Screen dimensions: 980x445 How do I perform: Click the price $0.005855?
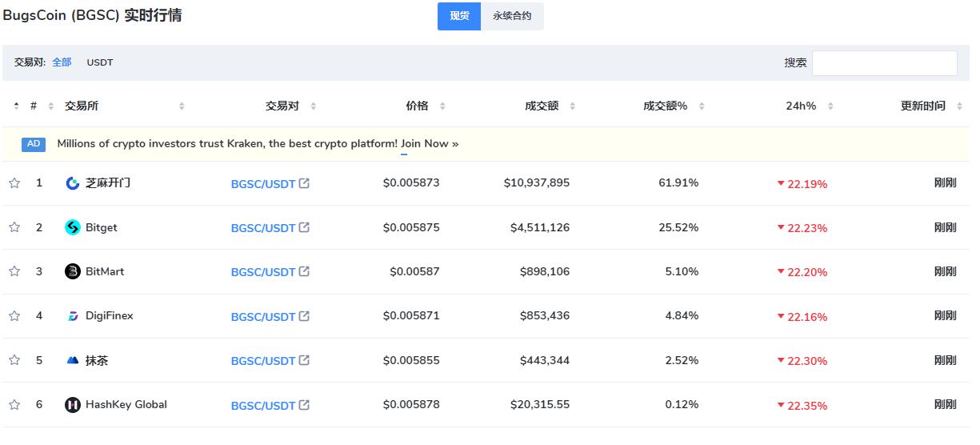tap(411, 360)
